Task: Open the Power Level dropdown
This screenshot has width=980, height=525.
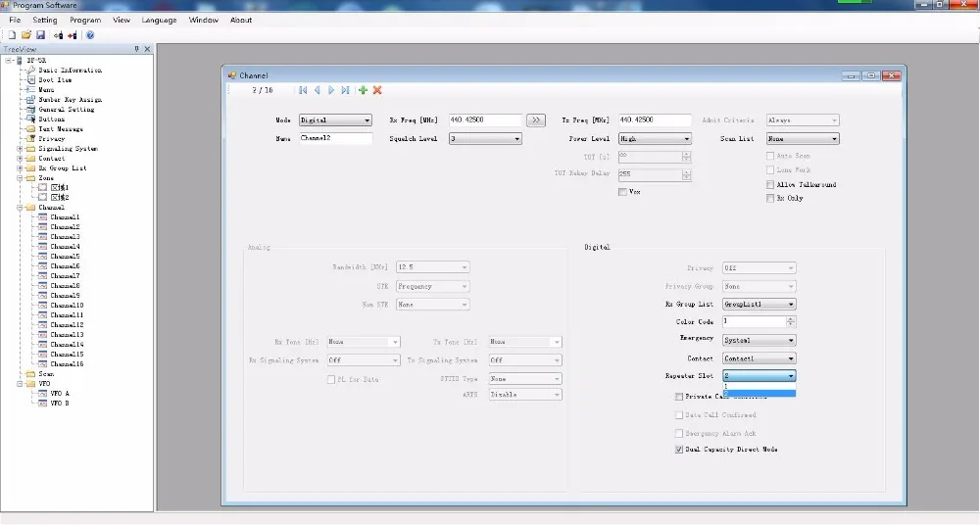Action: (655, 139)
